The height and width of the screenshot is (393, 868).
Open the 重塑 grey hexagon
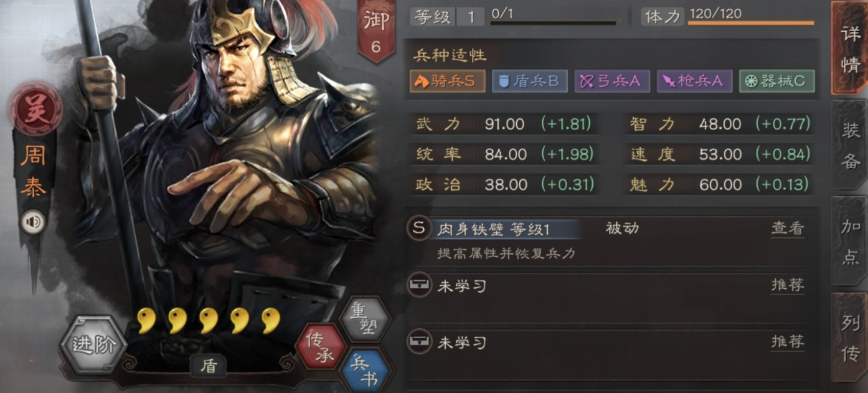click(x=365, y=318)
